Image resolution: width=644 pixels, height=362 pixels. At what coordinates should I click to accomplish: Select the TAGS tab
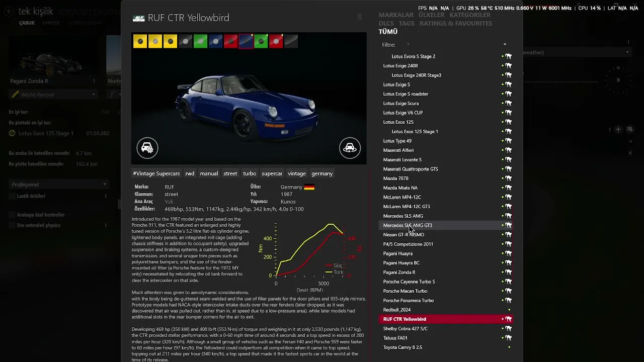click(x=407, y=24)
